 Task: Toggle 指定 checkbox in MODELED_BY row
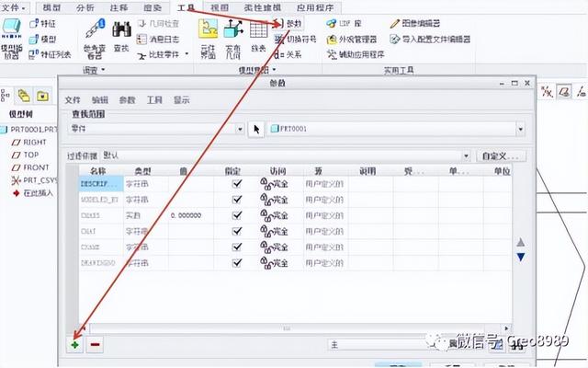point(237,200)
